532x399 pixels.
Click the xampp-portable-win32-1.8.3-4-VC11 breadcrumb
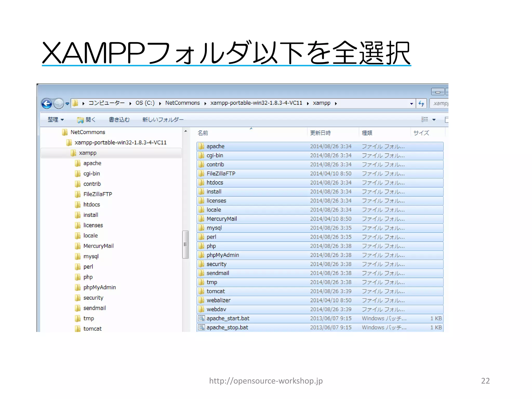click(x=256, y=103)
